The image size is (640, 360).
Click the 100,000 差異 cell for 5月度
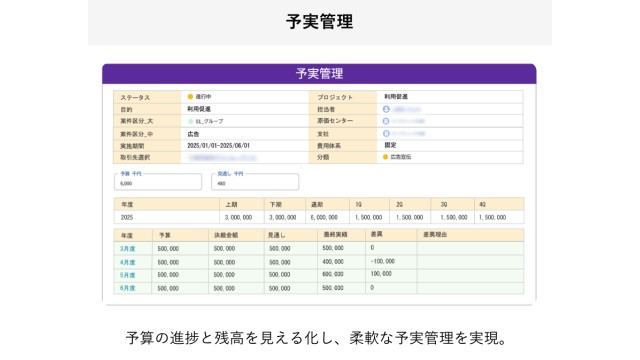tap(391, 275)
